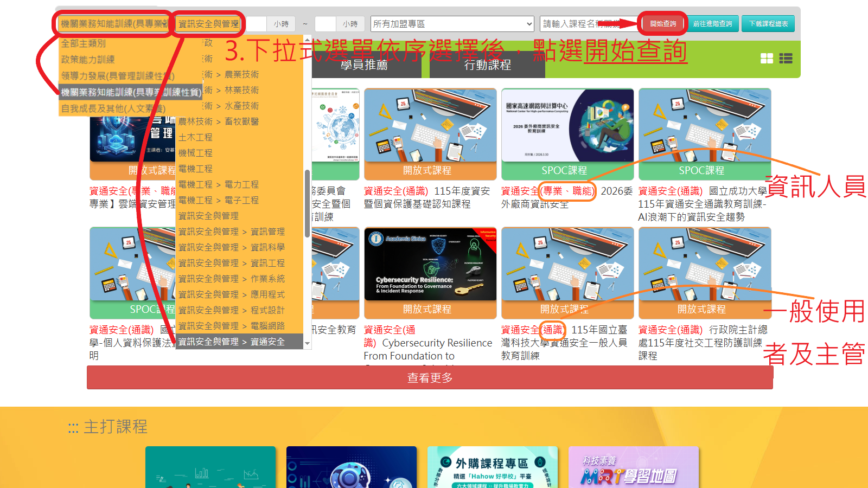This screenshot has width=868, height=488.
Task: Open Cybersecurity Resilience From Foundation link
Action: [x=428, y=343]
